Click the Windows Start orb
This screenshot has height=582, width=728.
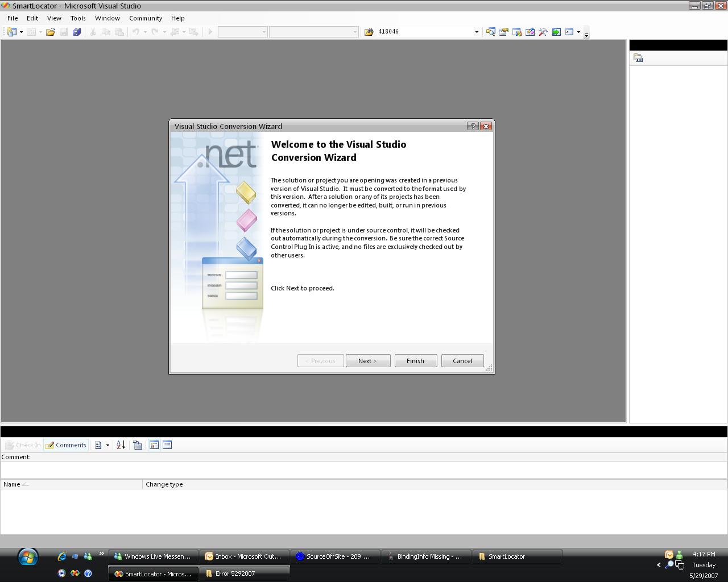(27, 557)
